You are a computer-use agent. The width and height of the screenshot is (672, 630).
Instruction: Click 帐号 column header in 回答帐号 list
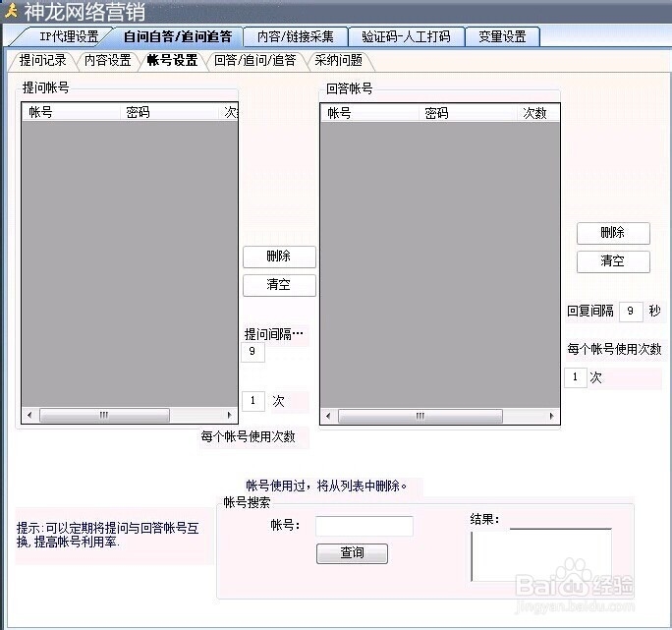[369, 113]
